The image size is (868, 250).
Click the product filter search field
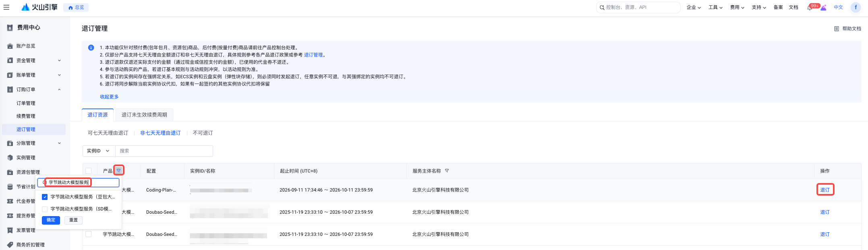coord(79,183)
